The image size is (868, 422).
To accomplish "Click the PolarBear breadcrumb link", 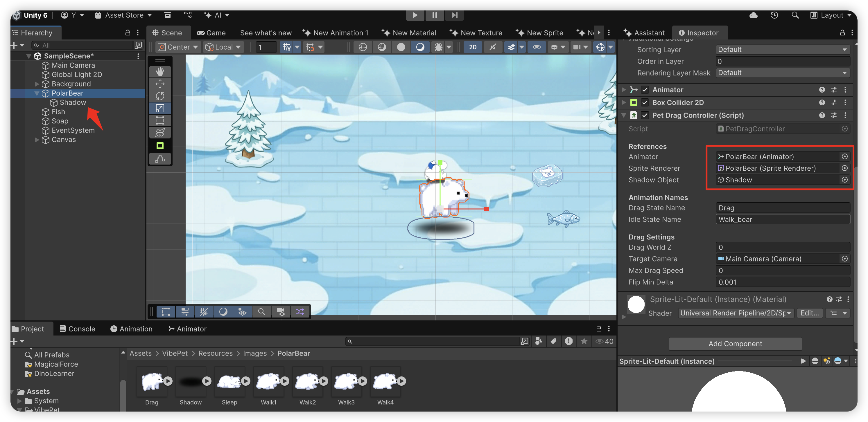I will pyautogui.click(x=293, y=353).
